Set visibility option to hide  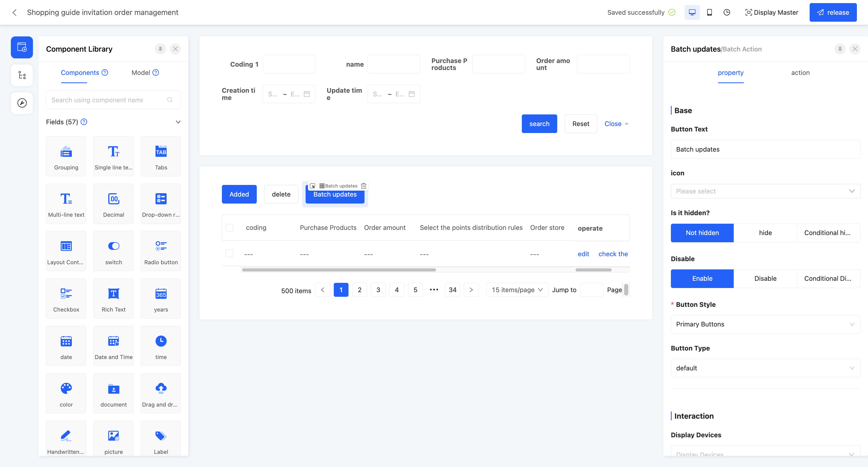pos(765,233)
